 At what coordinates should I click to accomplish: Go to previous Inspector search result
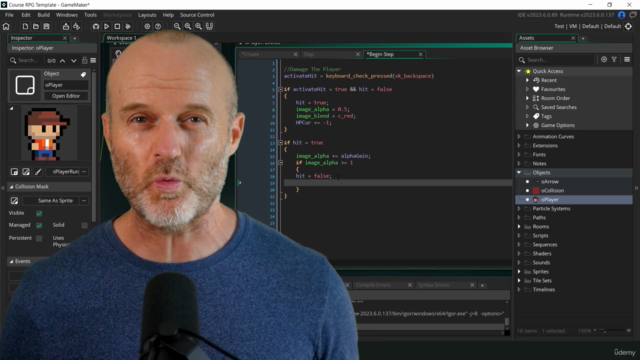click(x=62, y=60)
